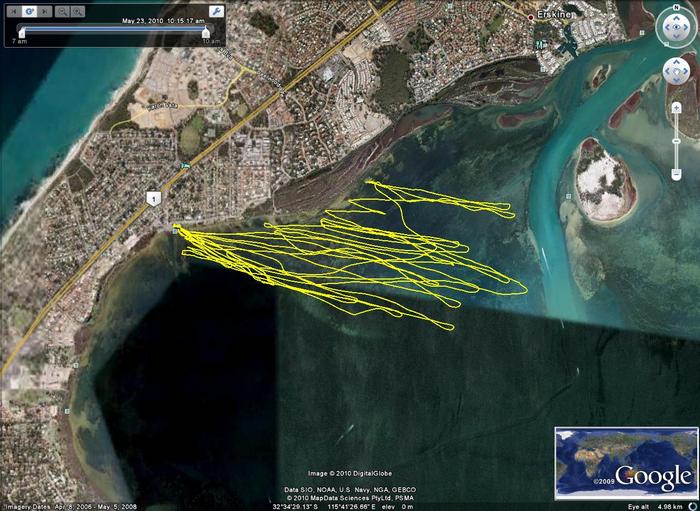Step time slider backward one frame
The height and width of the screenshot is (511, 700).
pos(15,10)
